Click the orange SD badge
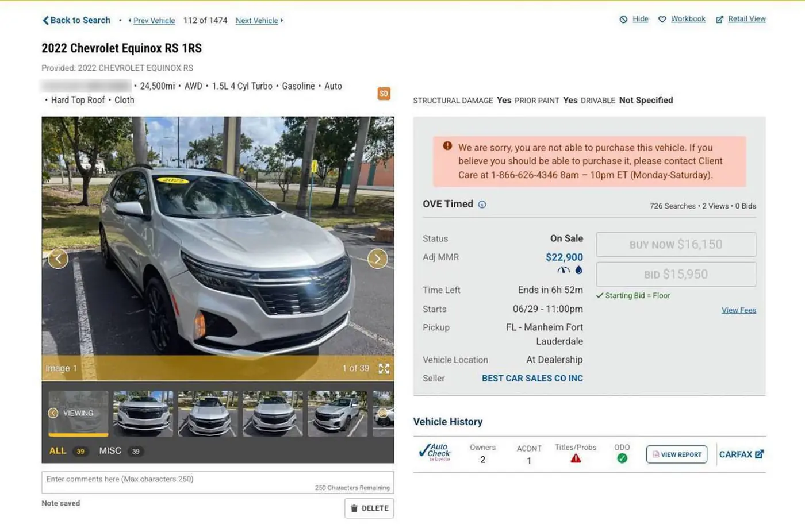The image size is (805, 532). [384, 94]
